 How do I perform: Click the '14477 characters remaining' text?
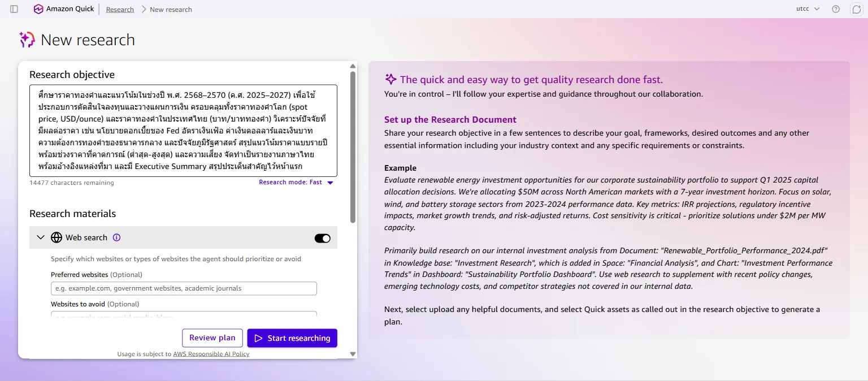72,183
